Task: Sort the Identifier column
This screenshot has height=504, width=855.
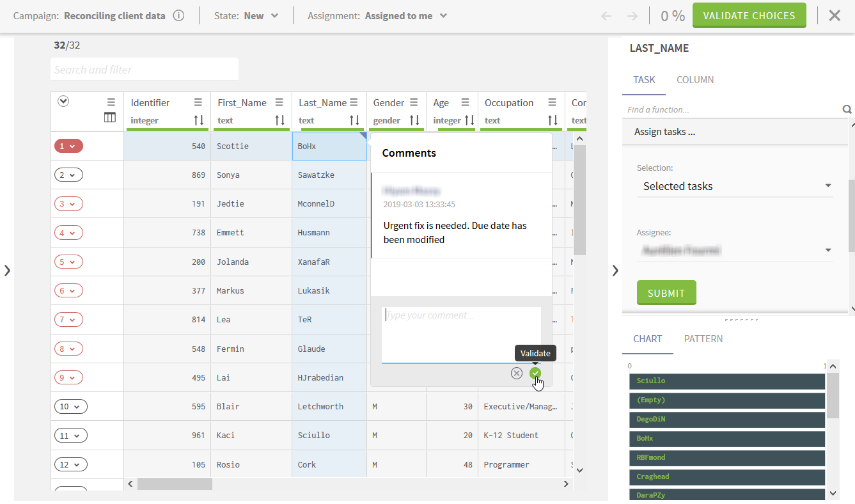Action: (x=199, y=120)
